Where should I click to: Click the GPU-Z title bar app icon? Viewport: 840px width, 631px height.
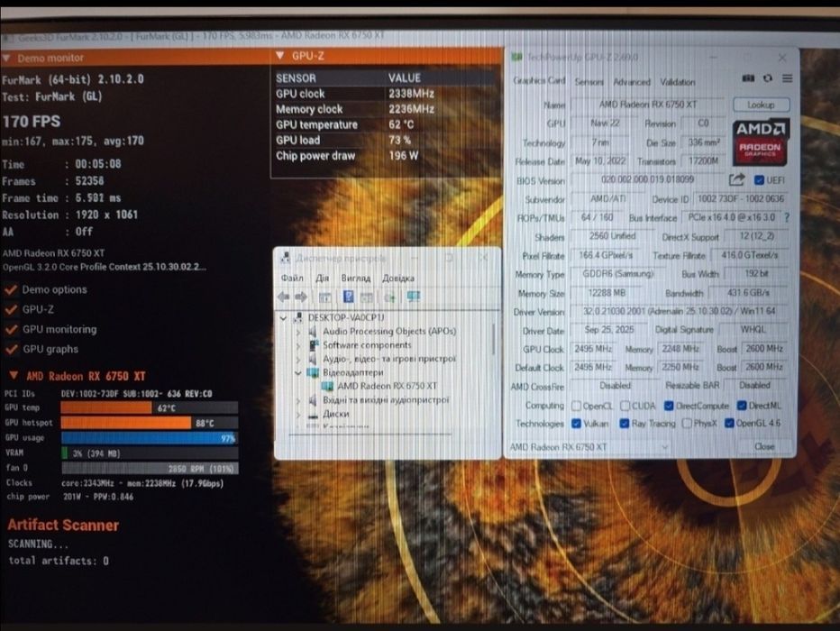coord(517,57)
